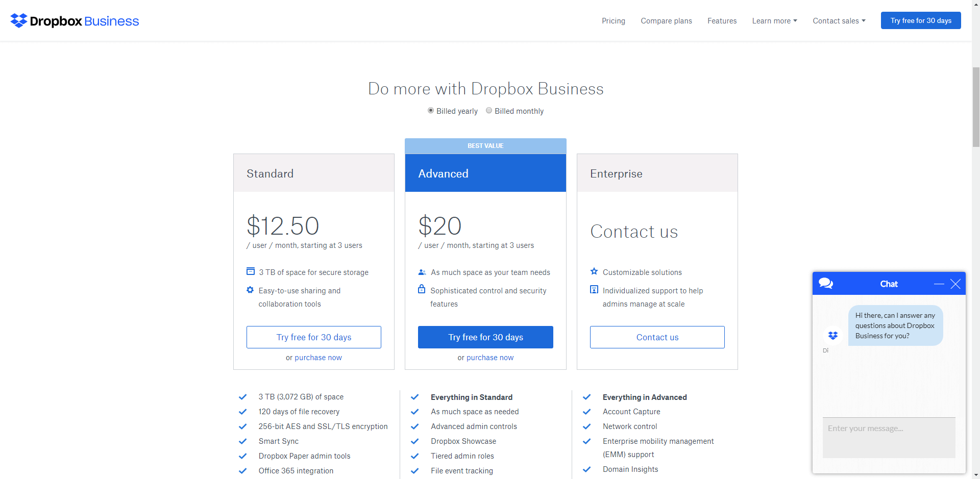Screen dimensions: 980x479
Task: Click the $12.50 price text
Action: tap(283, 225)
